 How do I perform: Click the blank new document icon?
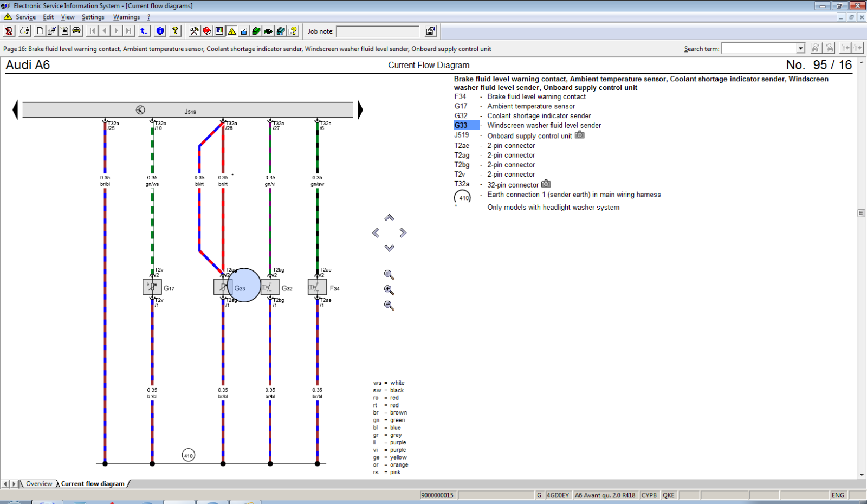point(40,31)
